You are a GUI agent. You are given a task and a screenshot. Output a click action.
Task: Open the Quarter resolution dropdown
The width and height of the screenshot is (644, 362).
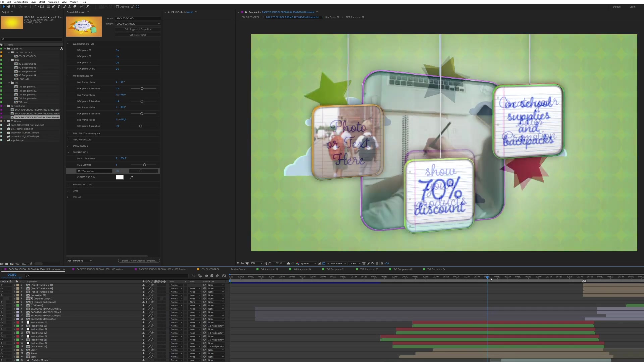point(308,263)
